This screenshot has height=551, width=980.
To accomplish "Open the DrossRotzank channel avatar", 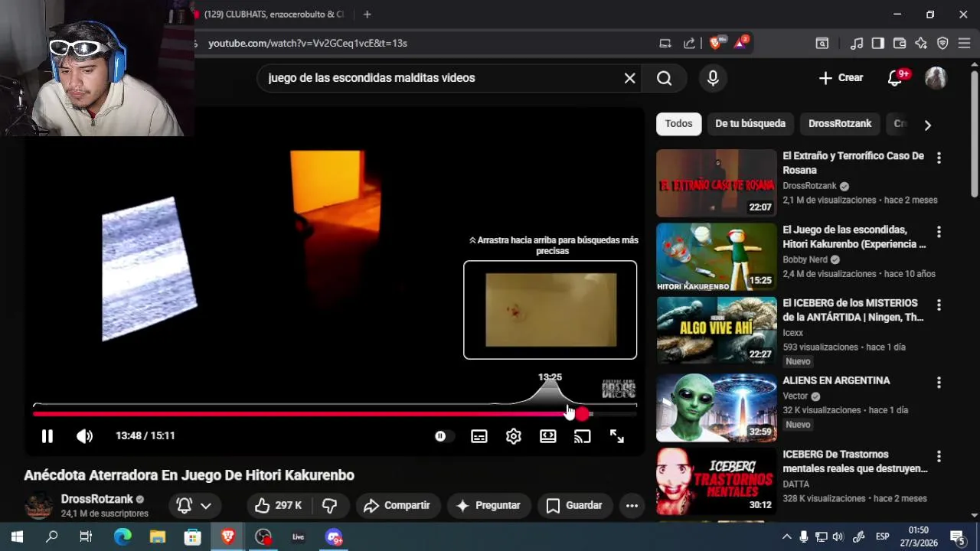I will (x=39, y=506).
